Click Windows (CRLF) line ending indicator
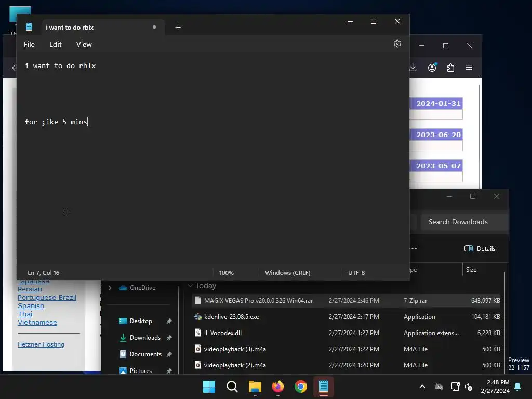Viewport: 532px width, 399px height. 287,273
